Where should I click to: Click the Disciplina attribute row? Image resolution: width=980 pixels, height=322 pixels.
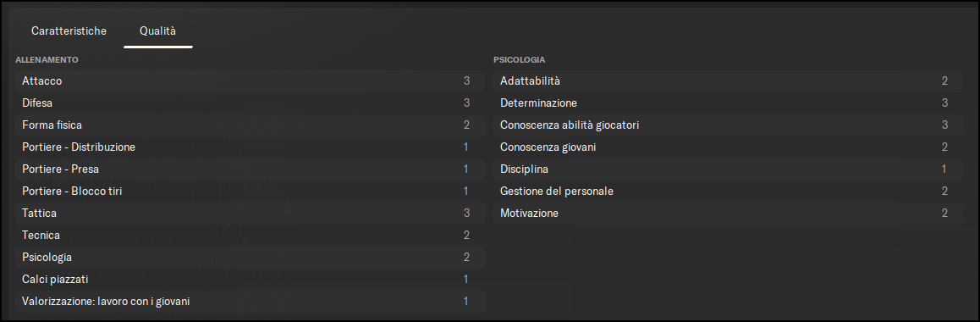tap(728, 169)
